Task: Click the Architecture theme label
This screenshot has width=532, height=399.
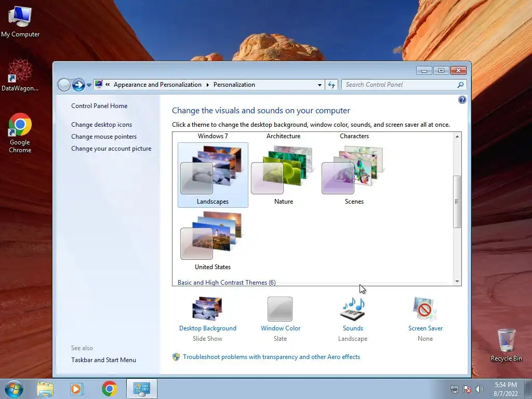Action: click(283, 136)
